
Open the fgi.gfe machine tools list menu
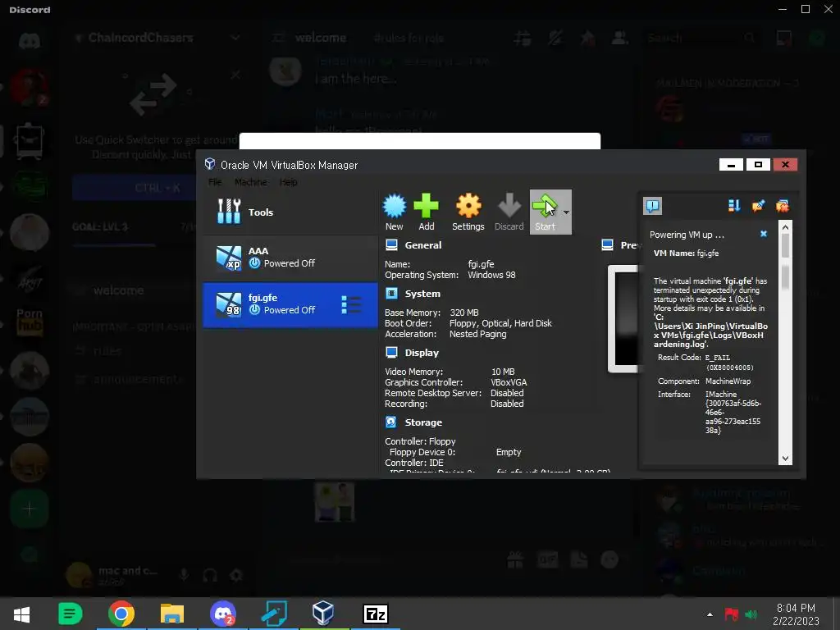351,304
